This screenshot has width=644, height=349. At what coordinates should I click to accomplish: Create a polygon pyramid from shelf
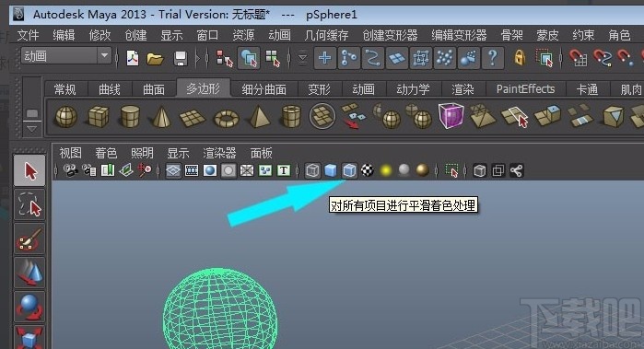[259, 117]
